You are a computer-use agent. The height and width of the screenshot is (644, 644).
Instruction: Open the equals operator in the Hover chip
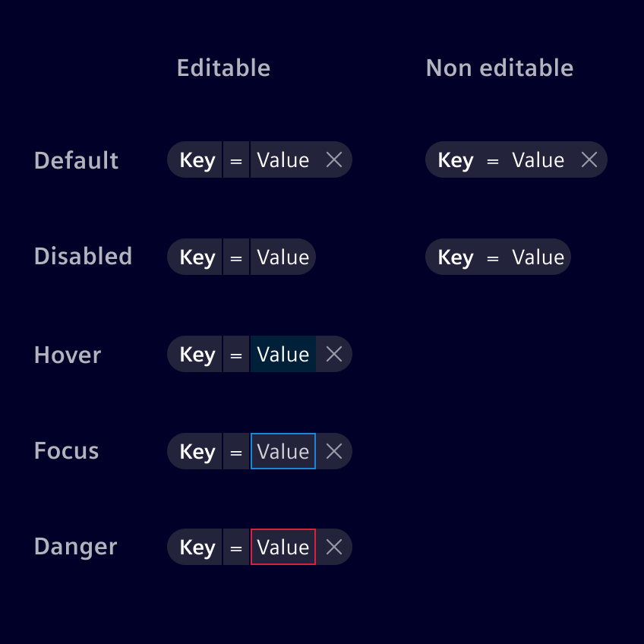[236, 355]
